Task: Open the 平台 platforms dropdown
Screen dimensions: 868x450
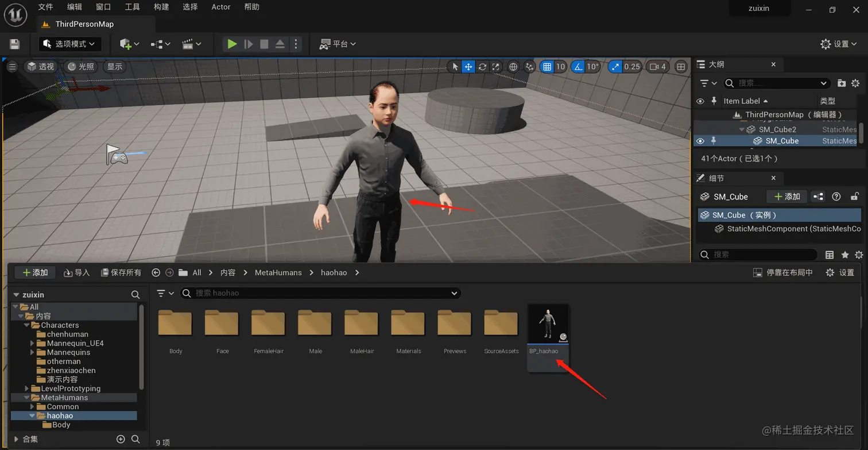Action: [x=338, y=44]
